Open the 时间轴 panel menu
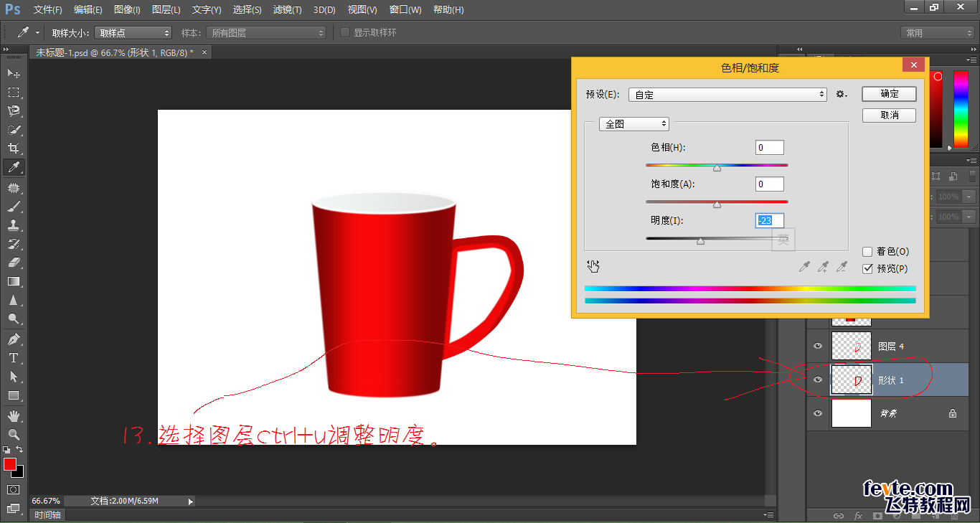Screen dimensions: 980x523 tap(768, 514)
